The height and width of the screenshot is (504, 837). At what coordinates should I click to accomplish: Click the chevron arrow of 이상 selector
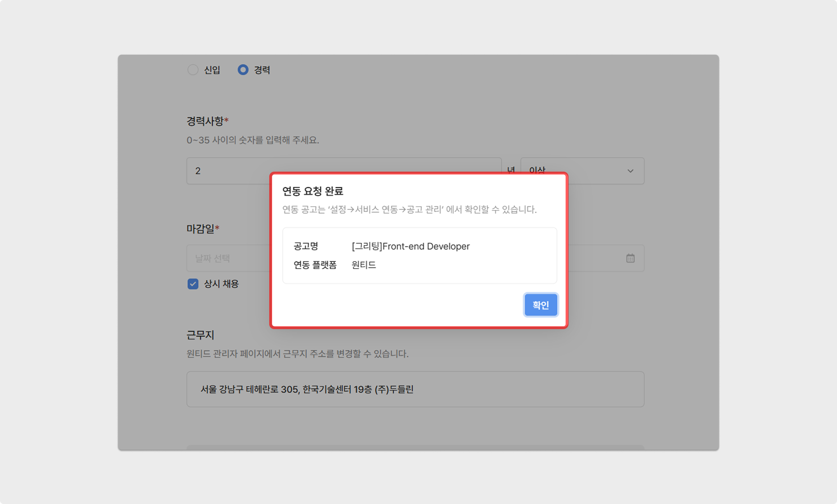pyautogui.click(x=630, y=171)
